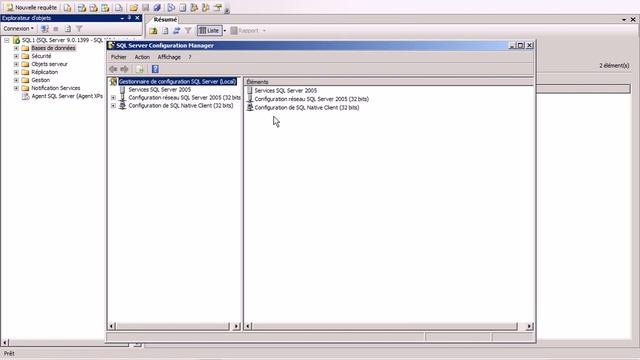Expand the Réplication folder

pos(16,72)
